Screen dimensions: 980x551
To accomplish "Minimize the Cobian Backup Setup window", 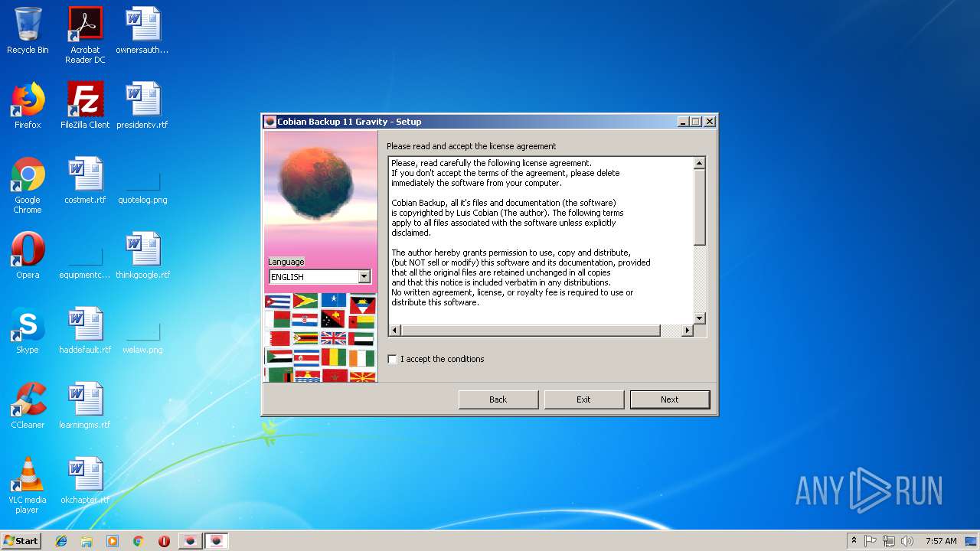I will click(x=682, y=122).
